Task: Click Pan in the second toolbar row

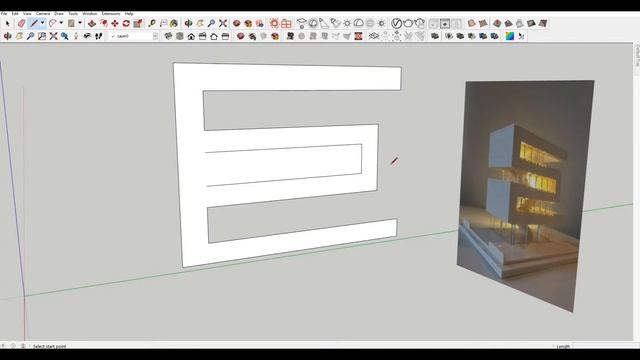Action: coord(19,36)
